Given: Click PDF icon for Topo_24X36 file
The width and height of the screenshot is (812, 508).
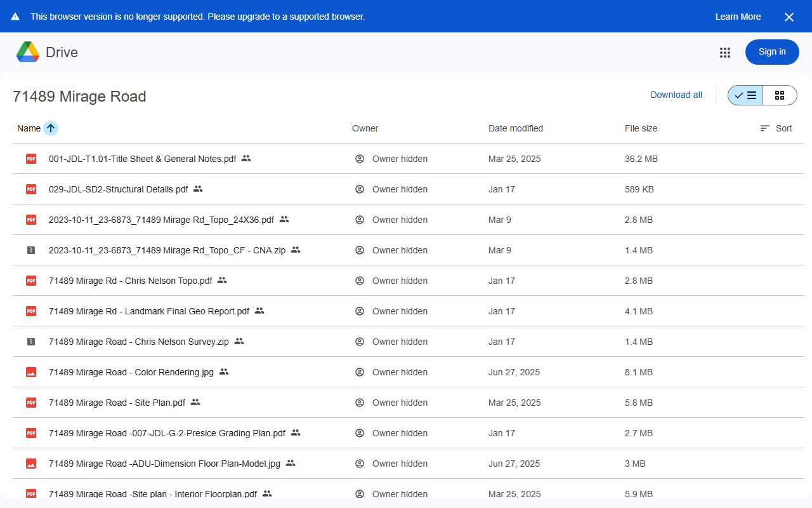Looking at the screenshot, I should 31,220.
